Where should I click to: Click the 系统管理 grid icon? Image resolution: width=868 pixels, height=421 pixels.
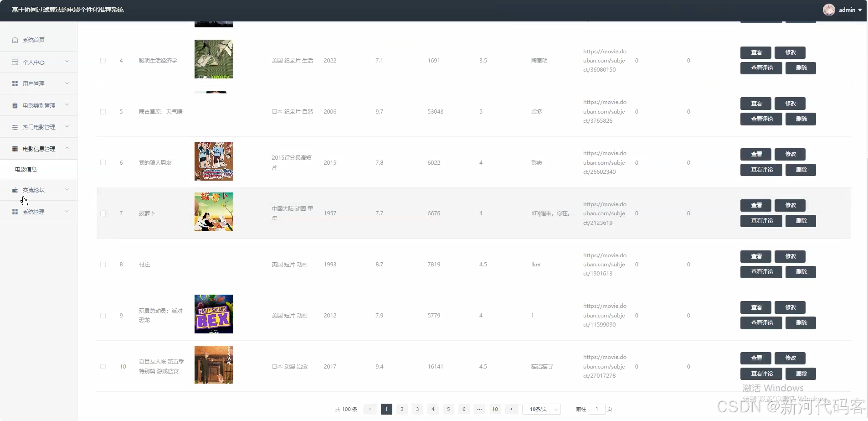point(15,212)
